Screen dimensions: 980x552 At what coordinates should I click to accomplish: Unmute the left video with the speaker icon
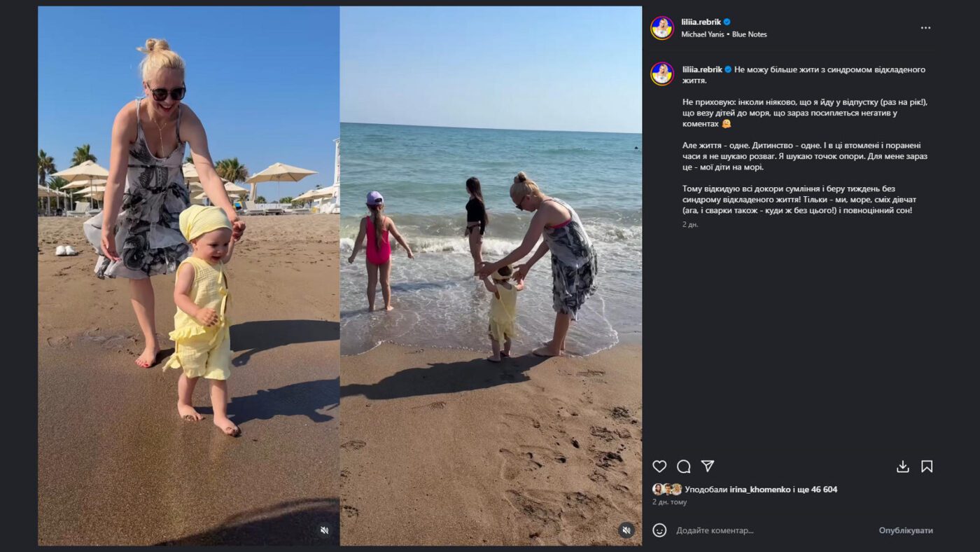[324, 530]
